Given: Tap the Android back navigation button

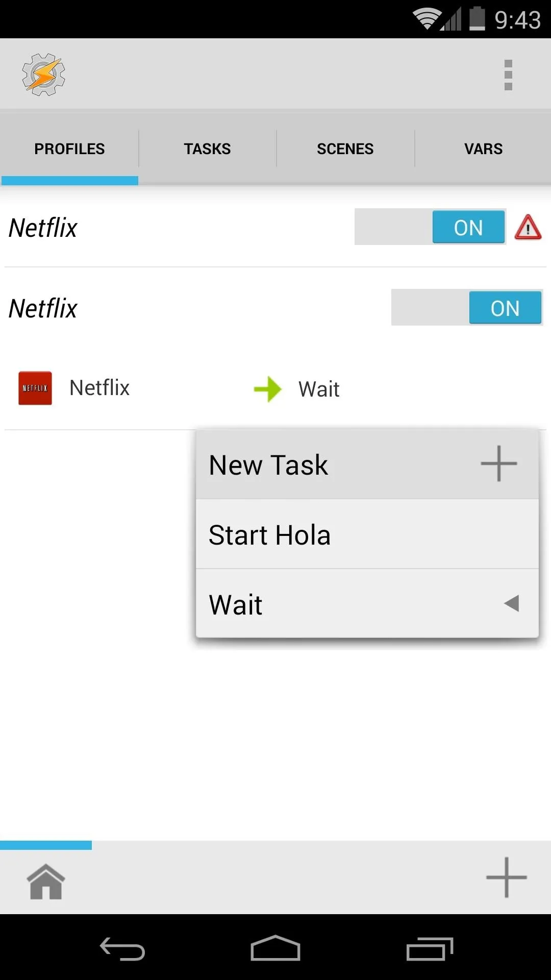Looking at the screenshot, I should [x=122, y=949].
